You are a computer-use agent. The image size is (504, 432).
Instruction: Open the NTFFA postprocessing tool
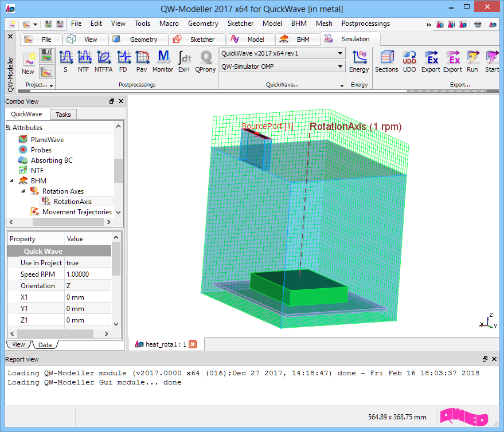pos(104,61)
